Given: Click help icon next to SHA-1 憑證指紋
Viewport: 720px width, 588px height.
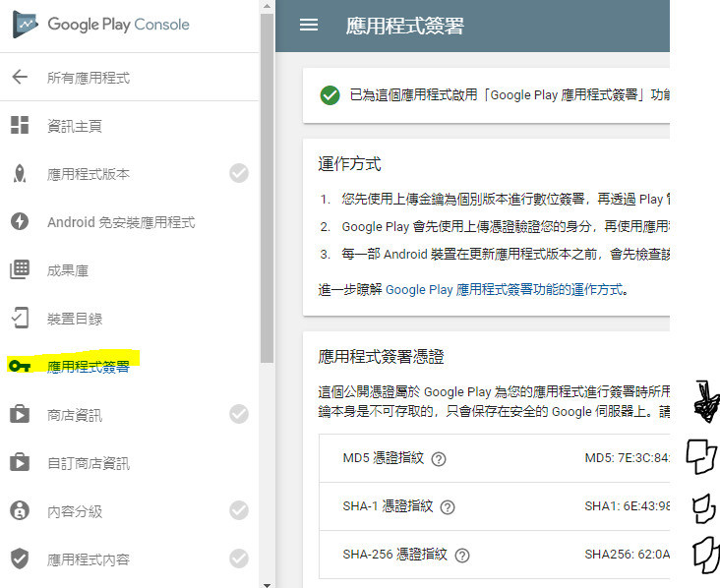Looking at the screenshot, I should (x=448, y=506).
